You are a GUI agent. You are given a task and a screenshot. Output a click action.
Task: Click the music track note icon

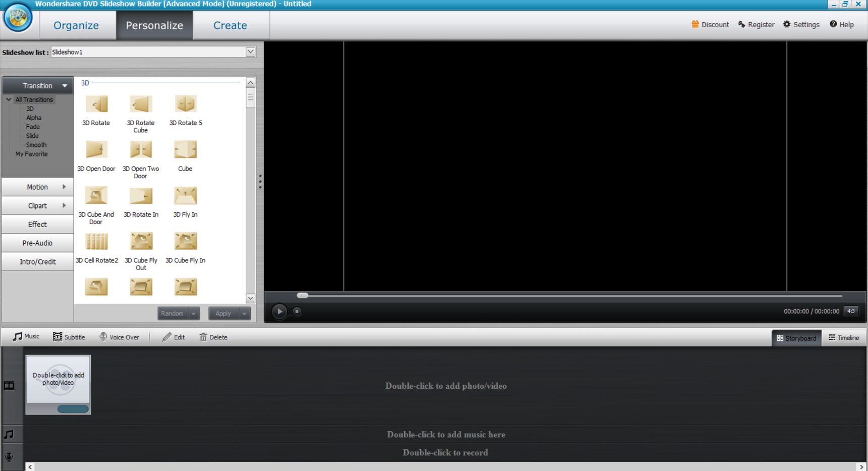coord(9,434)
